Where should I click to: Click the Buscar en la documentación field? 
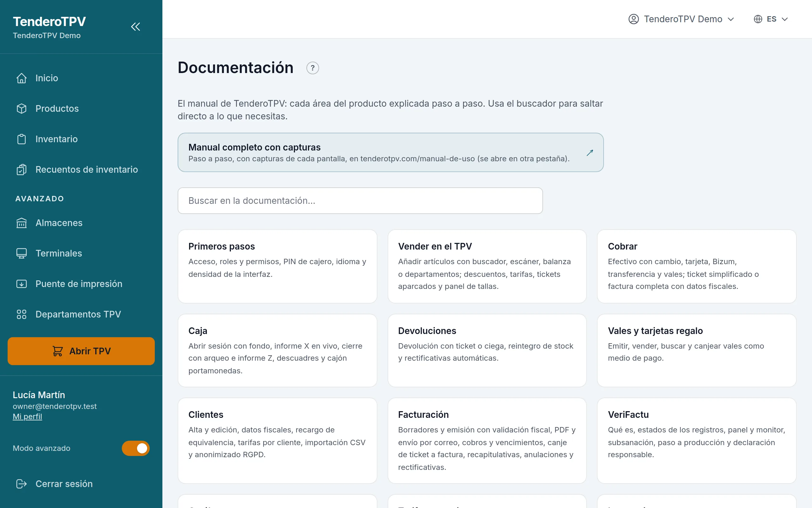[360, 201]
